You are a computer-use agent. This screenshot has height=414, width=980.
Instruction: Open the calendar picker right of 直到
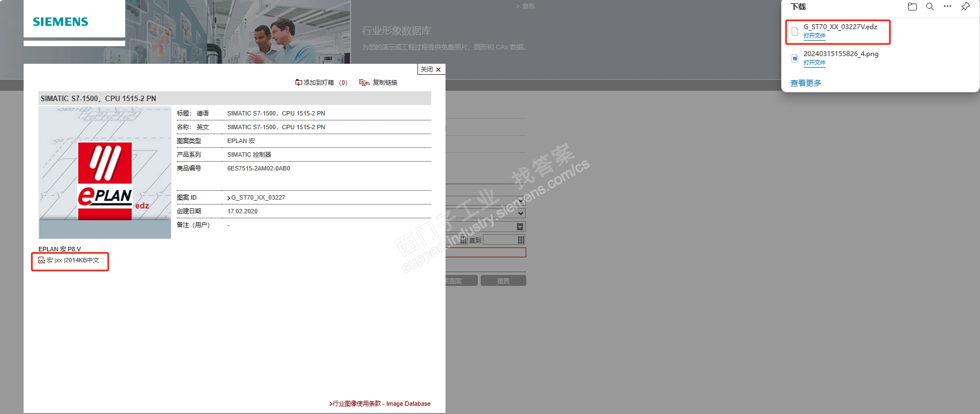[x=521, y=240]
